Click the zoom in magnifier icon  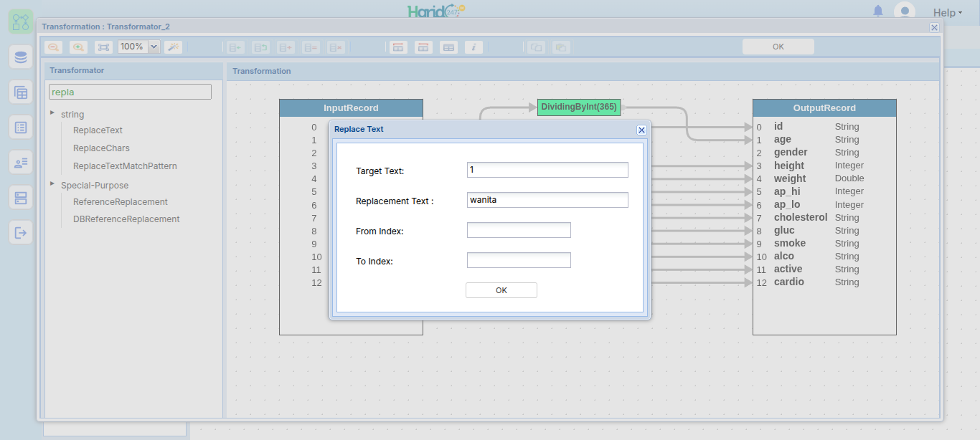click(x=78, y=47)
